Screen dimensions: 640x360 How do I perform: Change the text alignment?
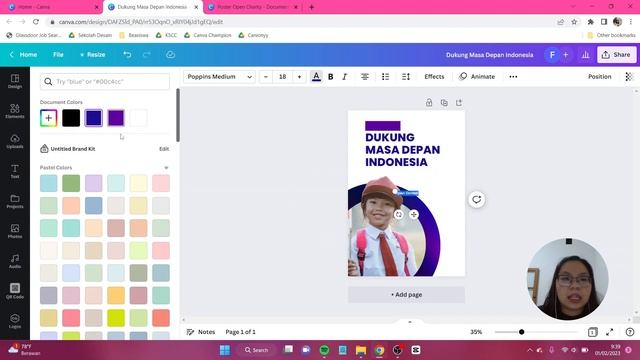point(365,77)
